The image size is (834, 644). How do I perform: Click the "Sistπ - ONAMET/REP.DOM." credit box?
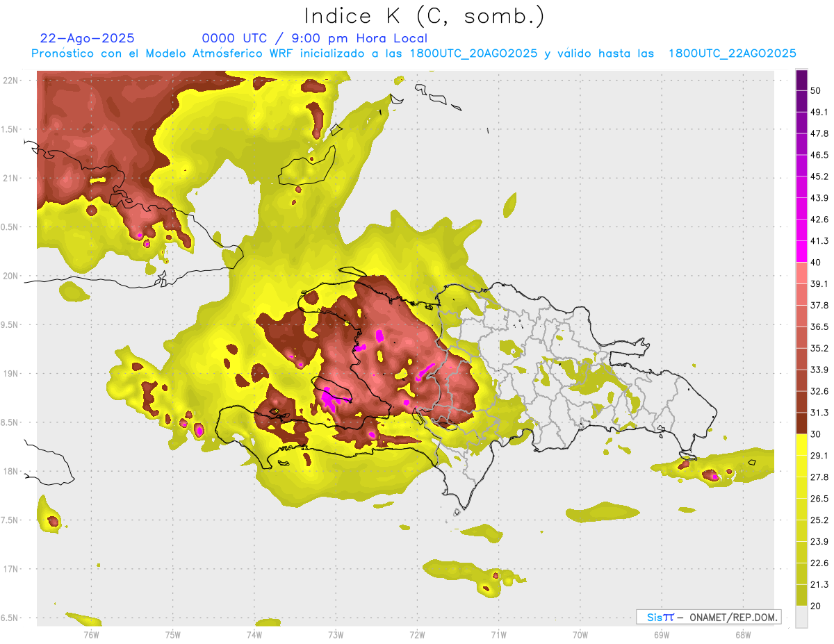tap(708, 617)
